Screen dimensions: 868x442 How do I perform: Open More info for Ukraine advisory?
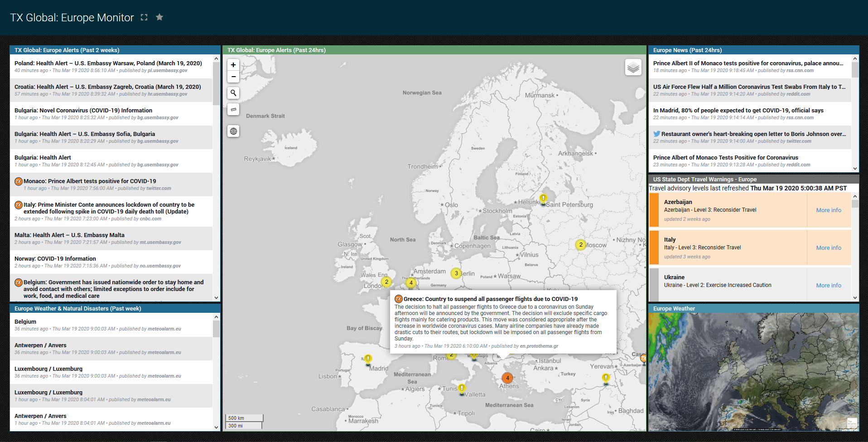tap(828, 286)
